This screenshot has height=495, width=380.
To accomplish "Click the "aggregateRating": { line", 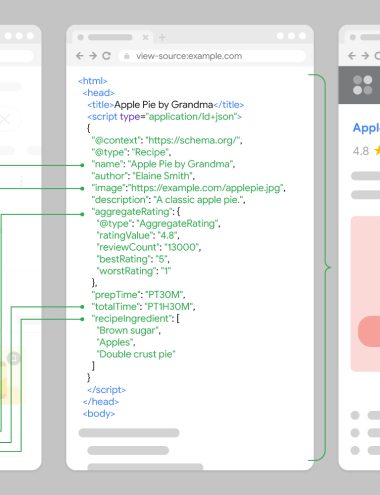I will 136,212.
